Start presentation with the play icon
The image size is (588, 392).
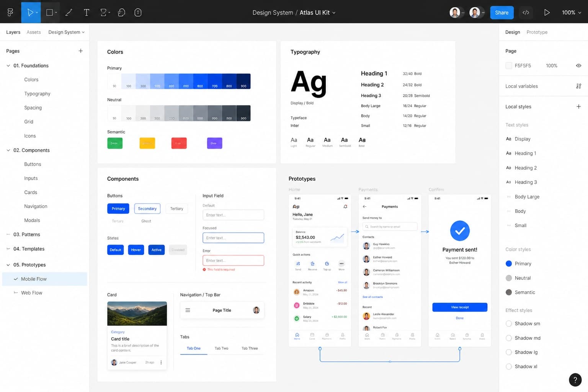pyautogui.click(x=547, y=13)
